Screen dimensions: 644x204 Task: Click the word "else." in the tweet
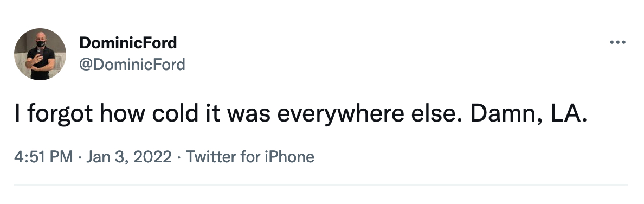click(x=436, y=114)
